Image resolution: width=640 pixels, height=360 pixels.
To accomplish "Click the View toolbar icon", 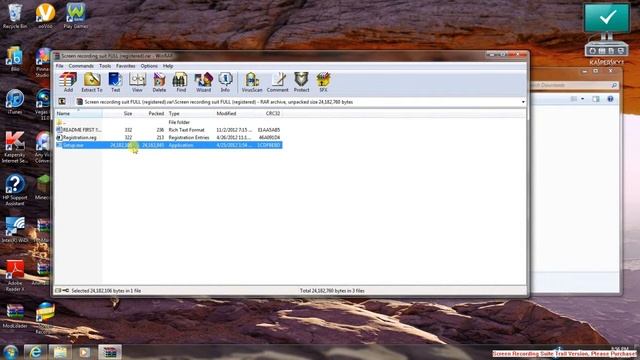I will (x=137, y=82).
